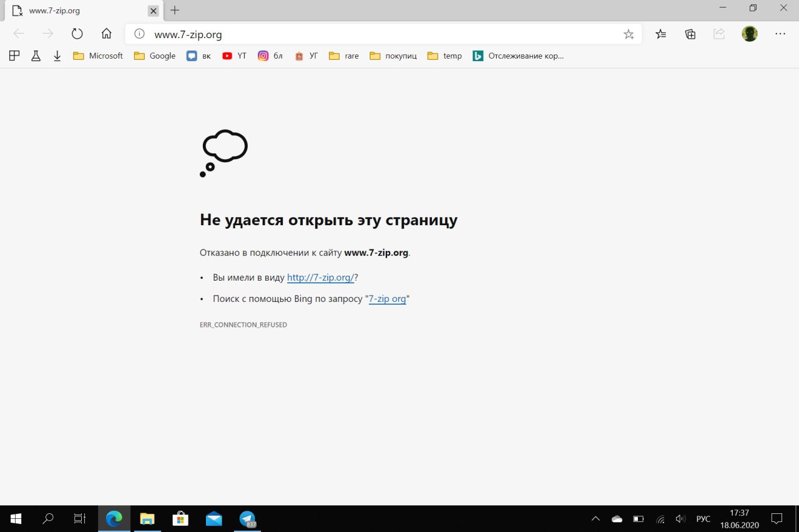The height and width of the screenshot is (532, 799).
Task: Check the battery status tray icon
Action: (638, 518)
